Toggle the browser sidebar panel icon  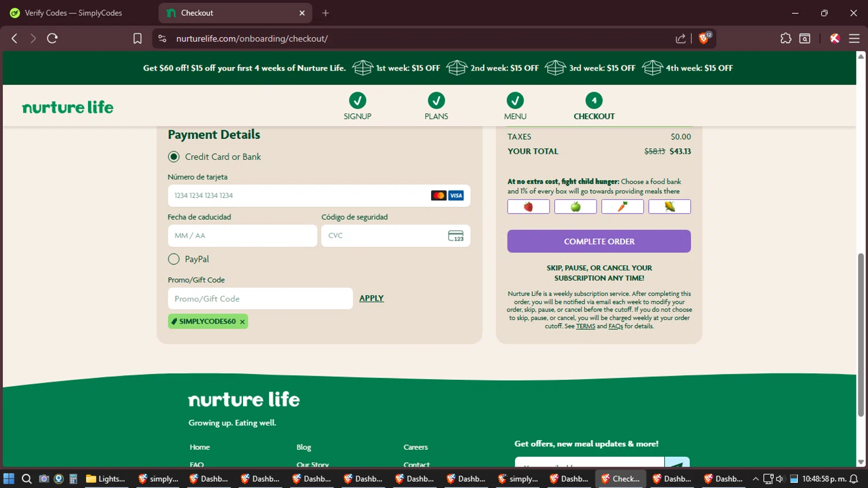[804, 38]
